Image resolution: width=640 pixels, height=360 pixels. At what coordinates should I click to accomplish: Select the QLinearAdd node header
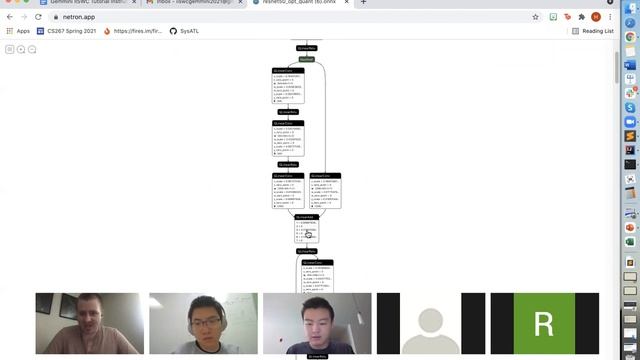pos(307,217)
